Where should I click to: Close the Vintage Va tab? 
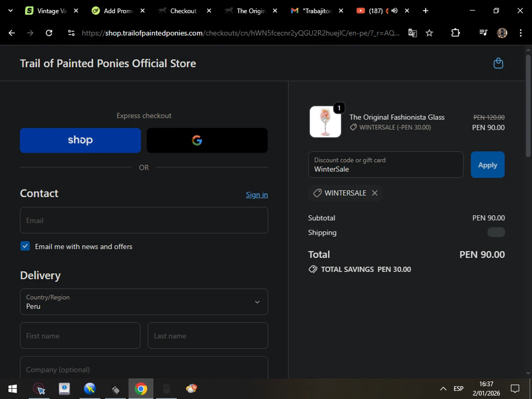pos(76,11)
